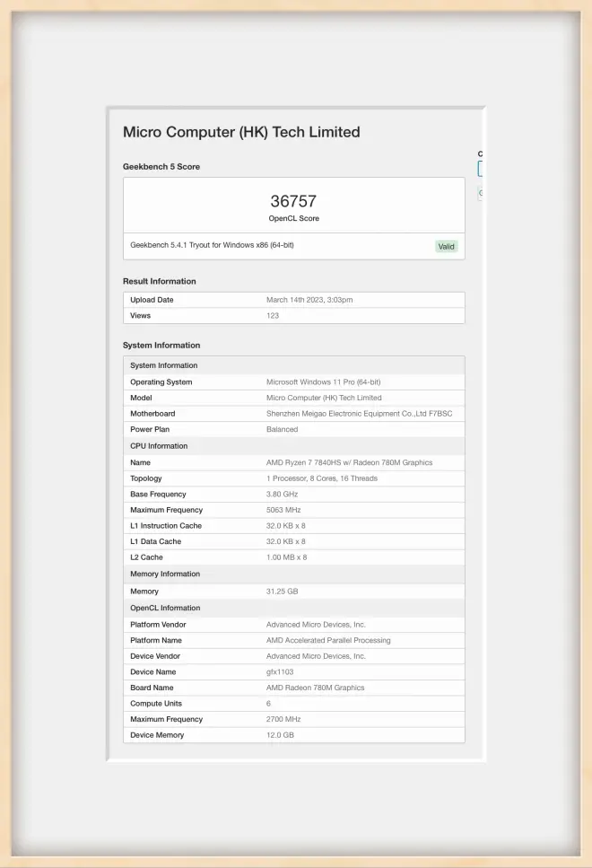Click the partially visible input box at right edge

pyautogui.click(x=481, y=169)
